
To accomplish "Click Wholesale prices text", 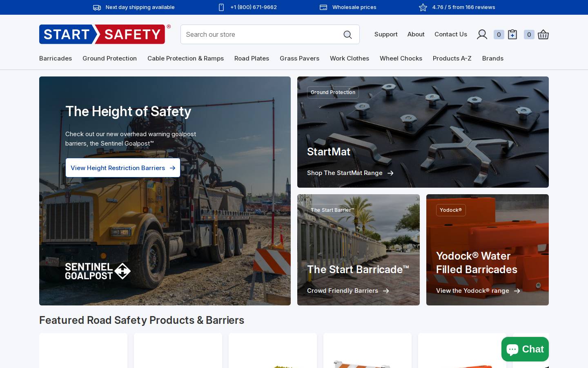I will pyautogui.click(x=354, y=7).
